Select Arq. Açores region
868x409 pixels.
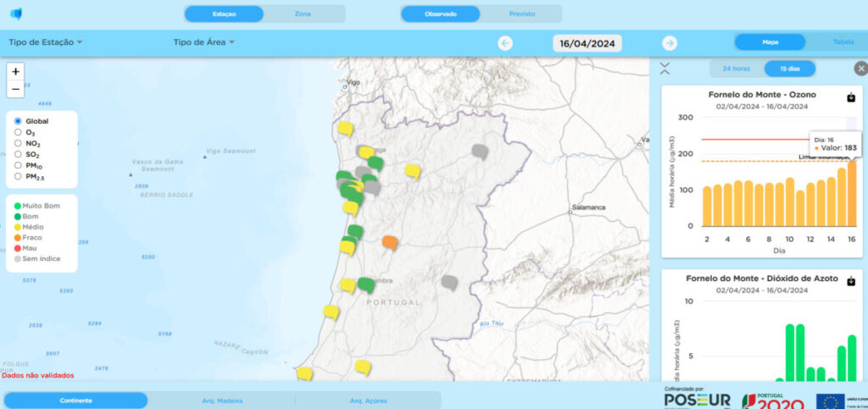coord(369,401)
